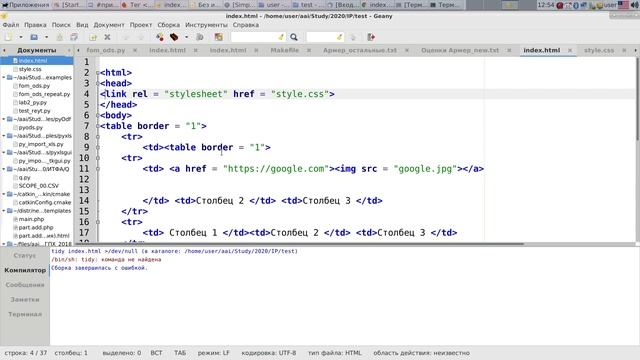Collapse the ~/aai/Stud...s/pyxlsgui folder
Screen dimensions: 640x360
pyautogui.click(x=4, y=153)
